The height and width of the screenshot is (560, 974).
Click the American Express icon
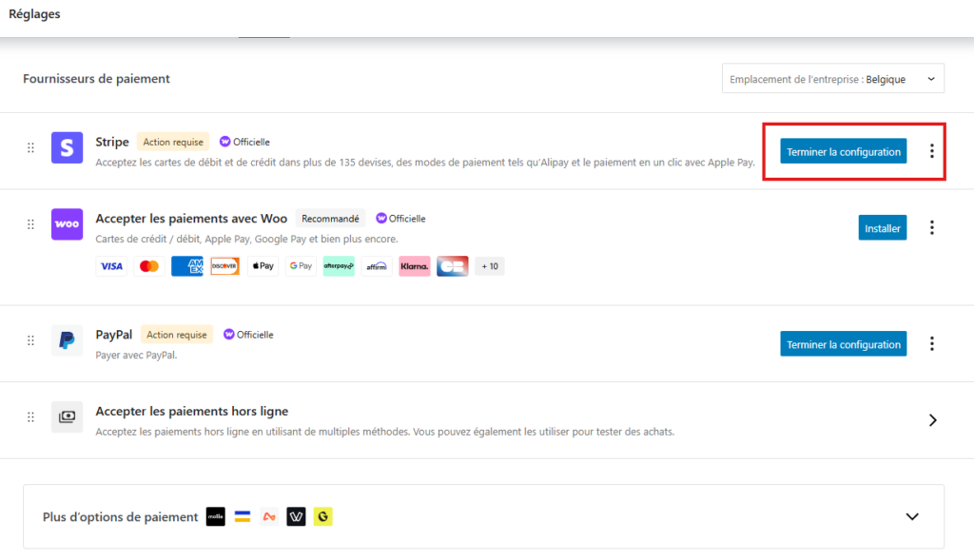point(187,266)
